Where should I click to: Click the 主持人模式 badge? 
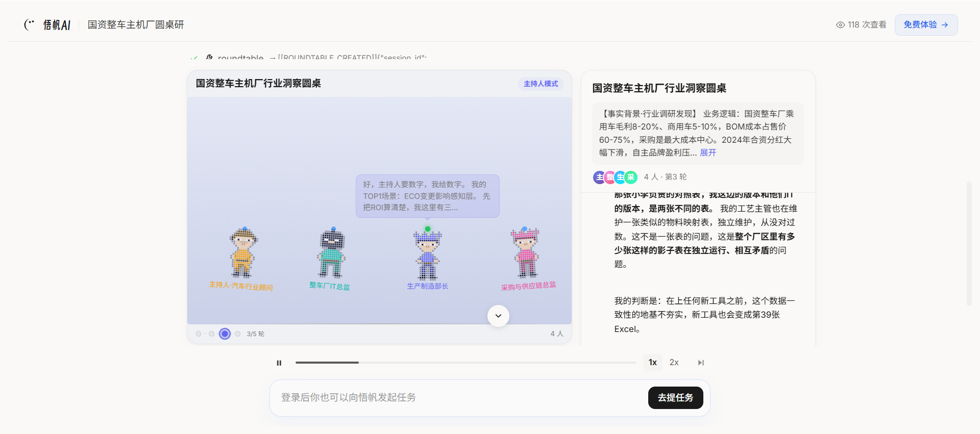click(x=541, y=84)
